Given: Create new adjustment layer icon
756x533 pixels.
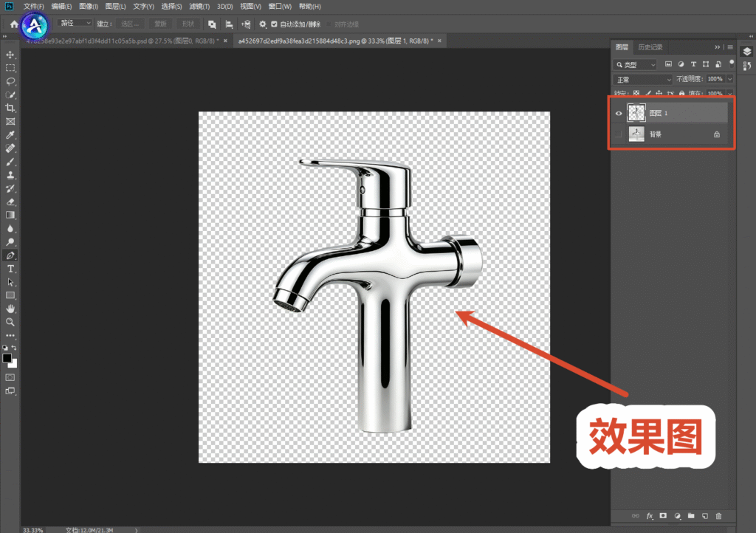Looking at the screenshot, I should tap(678, 516).
